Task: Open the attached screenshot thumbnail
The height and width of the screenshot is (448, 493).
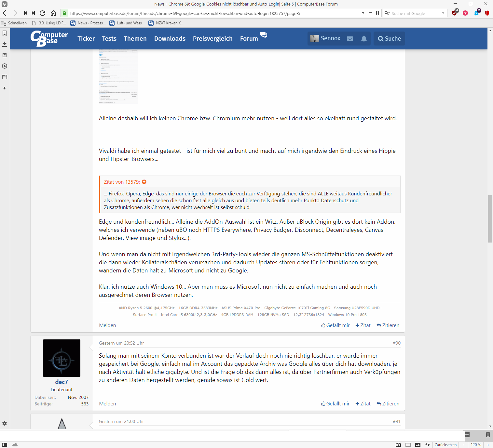Action: point(118,77)
